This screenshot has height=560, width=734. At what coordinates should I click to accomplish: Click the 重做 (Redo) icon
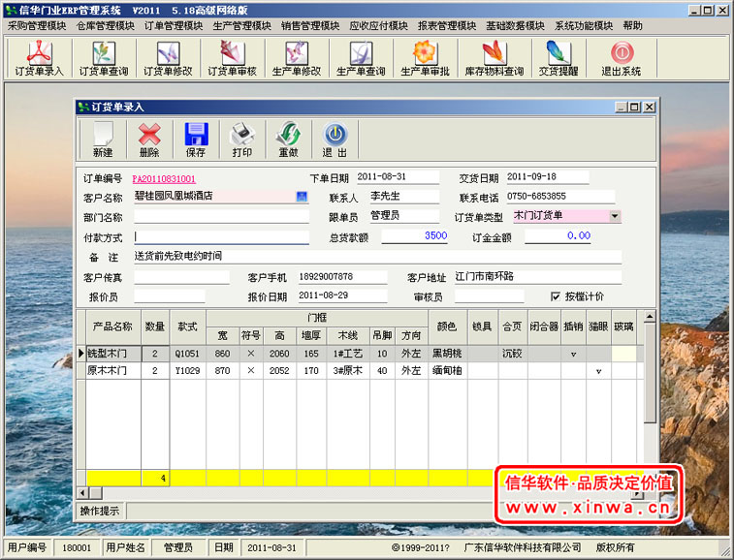point(288,139)
